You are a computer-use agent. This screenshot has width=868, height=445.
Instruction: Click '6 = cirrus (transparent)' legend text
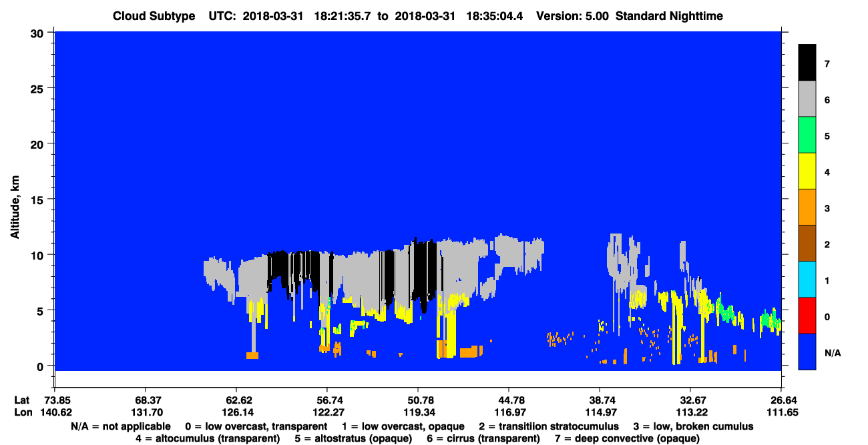click(485, 438)
